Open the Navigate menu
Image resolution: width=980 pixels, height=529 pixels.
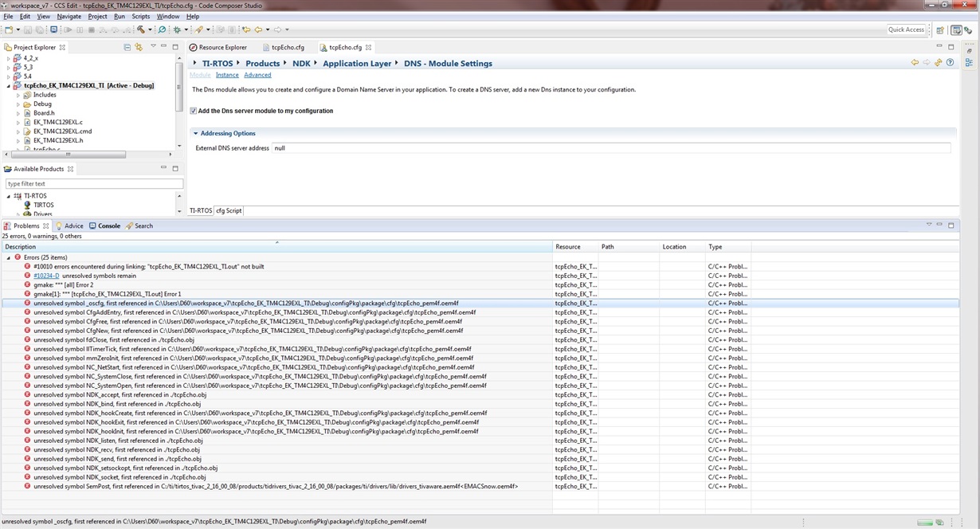coord(69,16)
